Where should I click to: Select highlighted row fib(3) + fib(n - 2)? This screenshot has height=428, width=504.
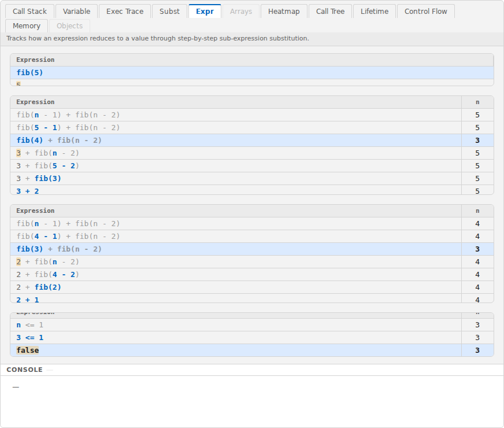point(251,249)
